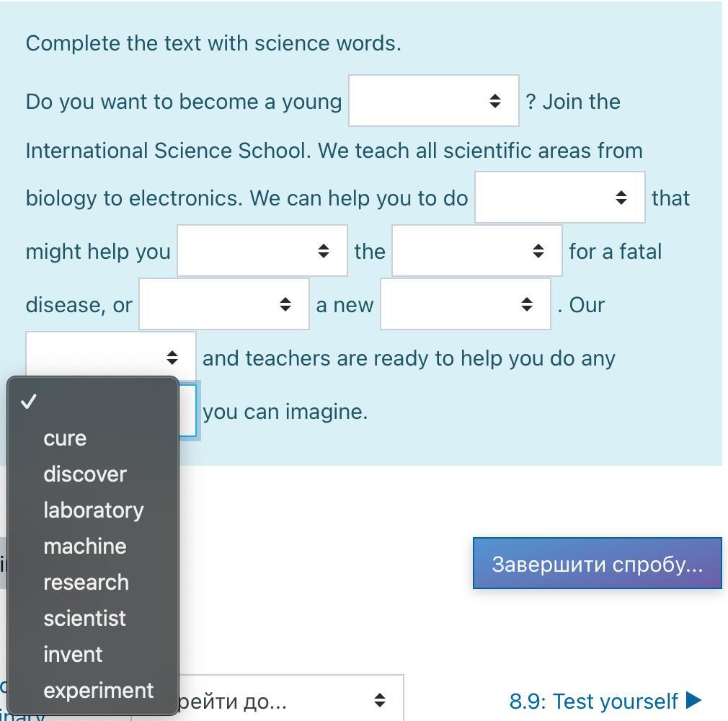
Task: Select 'scientist' in the open dropdown
Action: click(84, 619)
